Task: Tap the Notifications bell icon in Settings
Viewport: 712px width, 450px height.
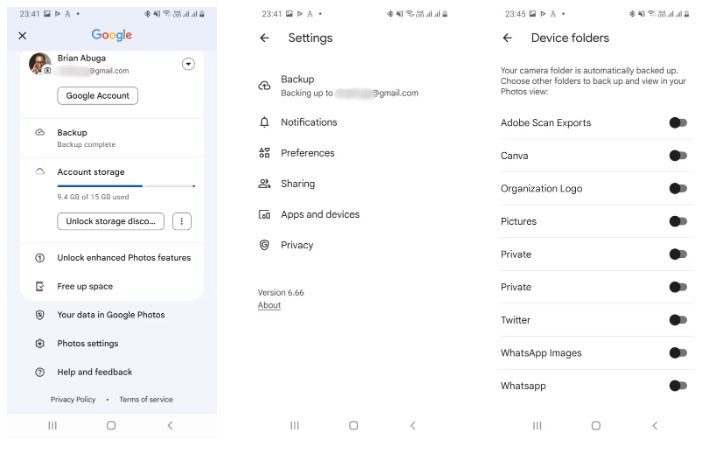Action: tap(264, 122)
